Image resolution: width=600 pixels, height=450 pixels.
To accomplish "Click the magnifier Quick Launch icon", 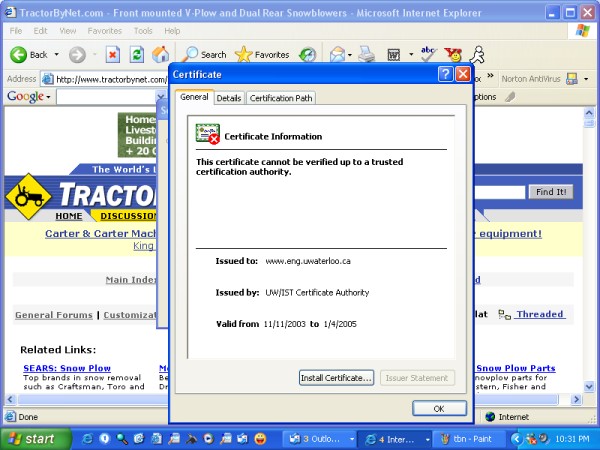I will point(122,439).
